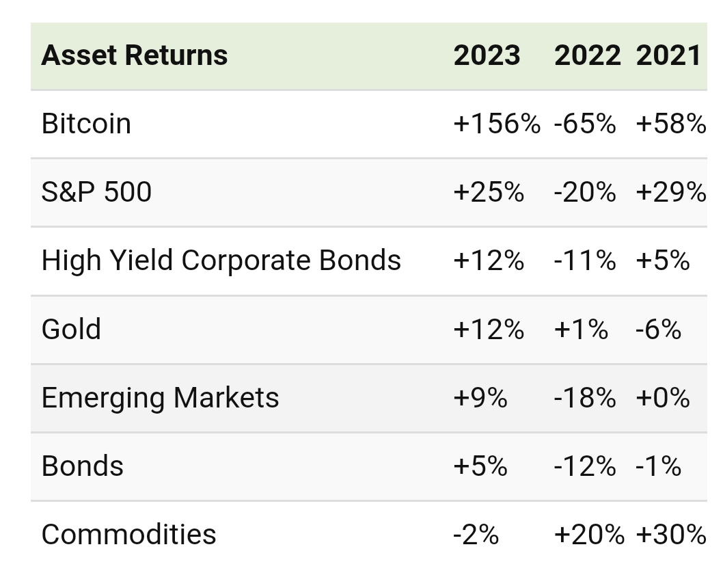The image size is (723, 588).
Task: Select the S&P 500 row label
Action: (x=96, y=192)
